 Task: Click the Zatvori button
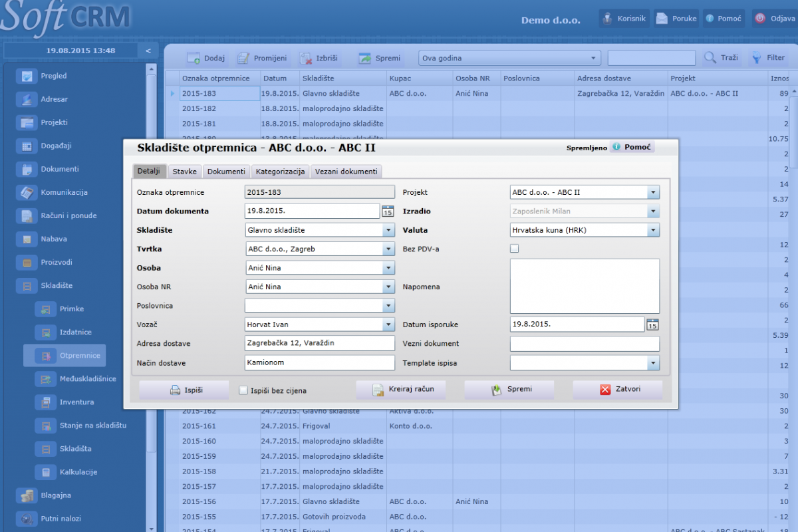tap(618, 390)
